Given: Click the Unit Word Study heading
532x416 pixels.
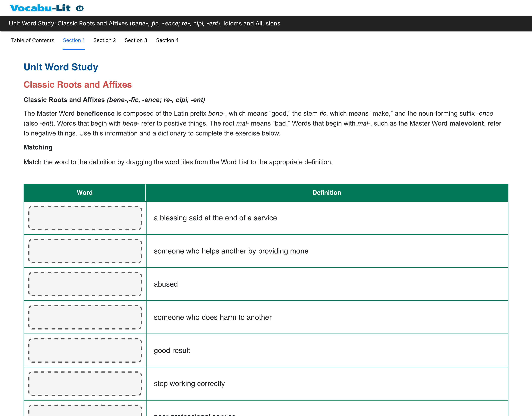Looking at the screenshot, I should tap(61, 67).
